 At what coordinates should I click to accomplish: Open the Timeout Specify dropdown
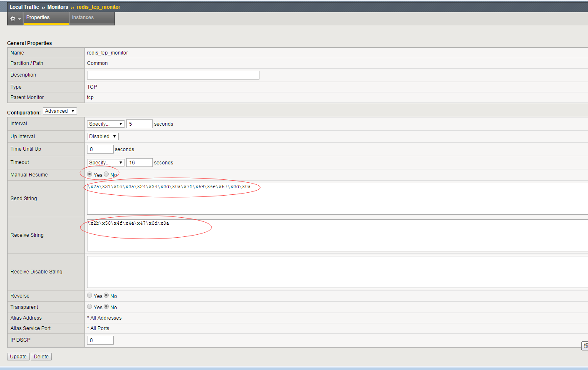pyautogui.click(x=106, y=163)
